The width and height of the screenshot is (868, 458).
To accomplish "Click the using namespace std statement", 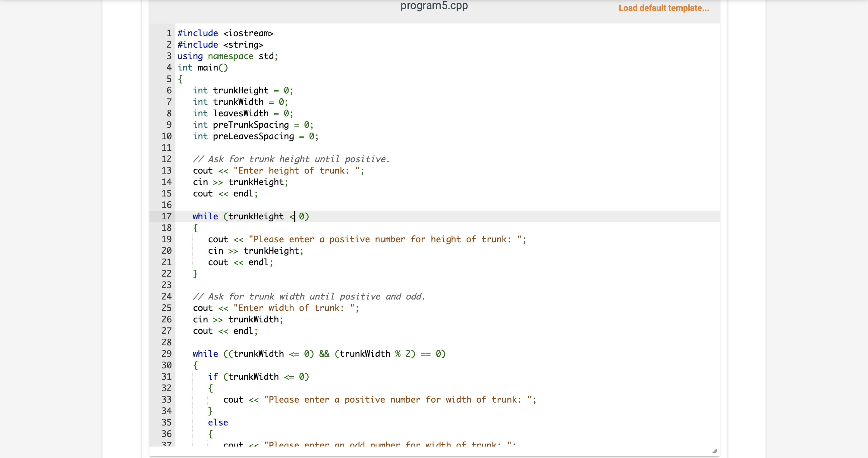I will (228, 56).
